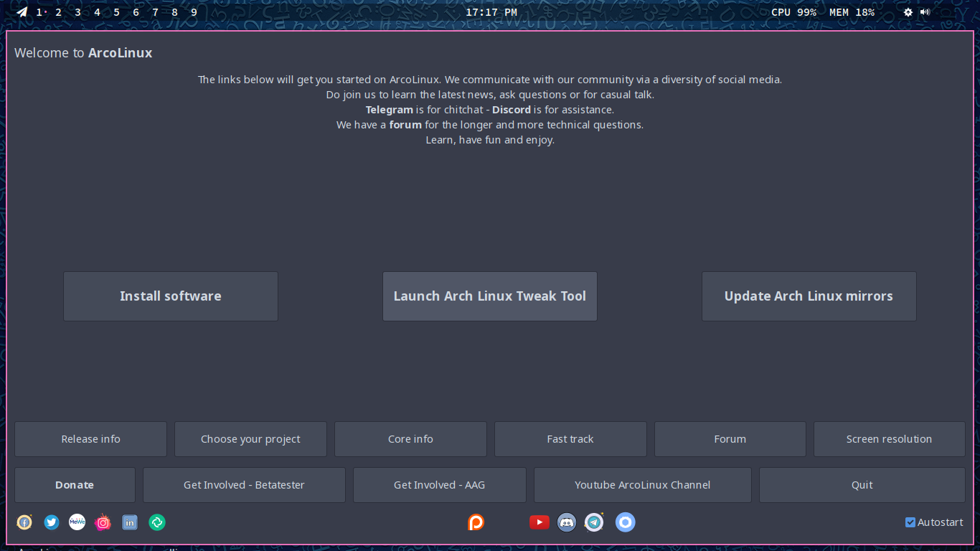The width and height of the screenshot is (980, 551).
Task: Open Core info
Action: [410, 439]
